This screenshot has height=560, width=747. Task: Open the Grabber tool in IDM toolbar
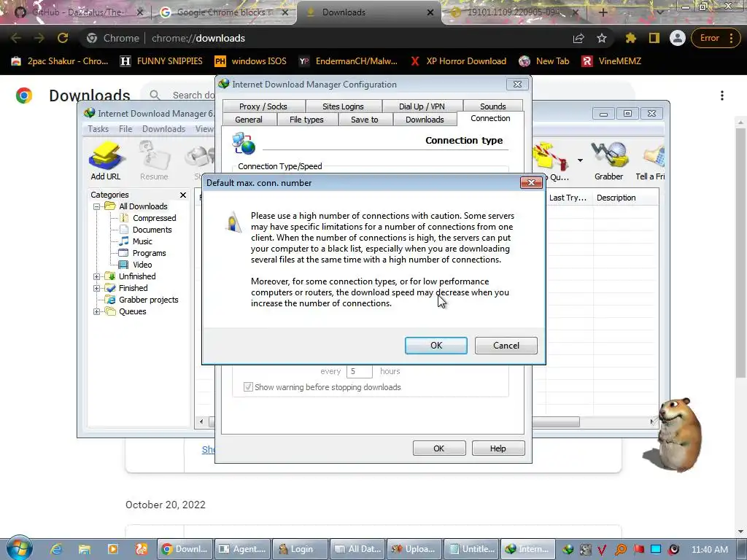click(608, 160)
